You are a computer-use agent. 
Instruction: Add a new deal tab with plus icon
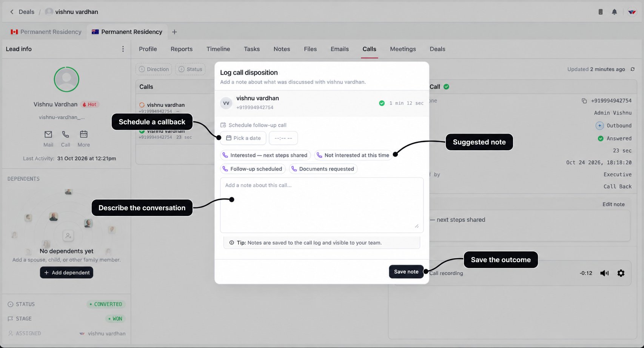coord(174,32)
